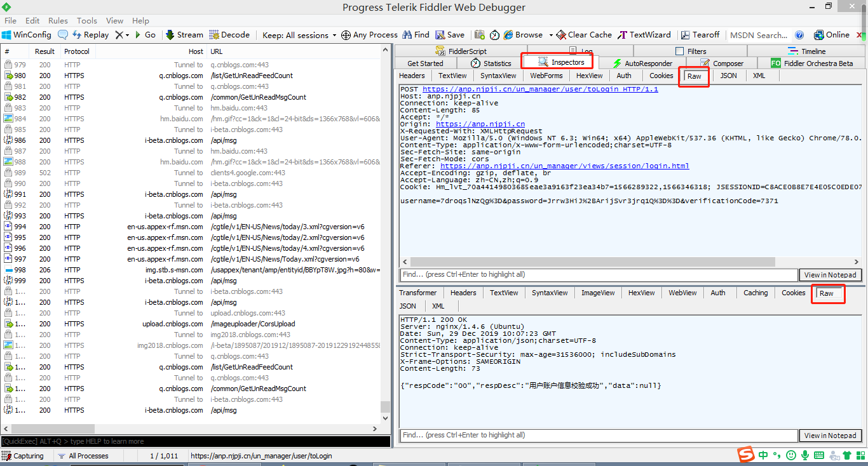The height and width of the screenshot is (466, 868).
Task: Click the Go button to resume breakpoints
Action: click(146, 34)
